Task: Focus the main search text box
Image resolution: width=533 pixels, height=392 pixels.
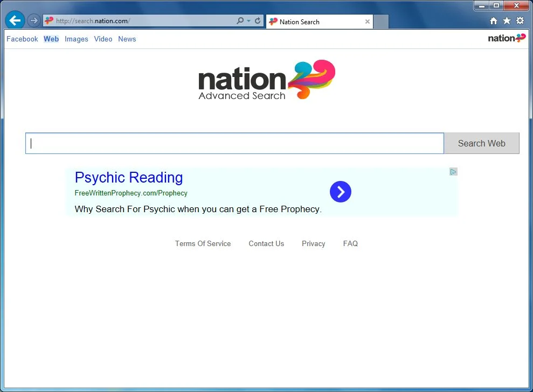Action: point(234,143)
